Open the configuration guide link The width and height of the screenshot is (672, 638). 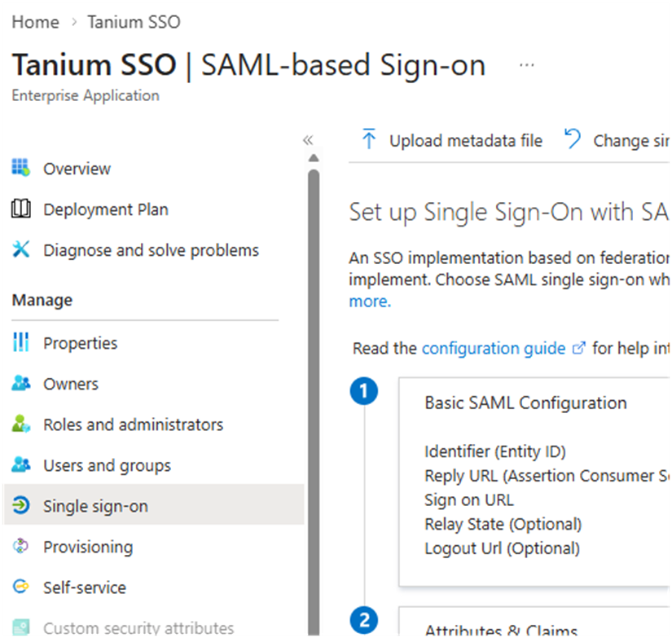coord(494,348)
